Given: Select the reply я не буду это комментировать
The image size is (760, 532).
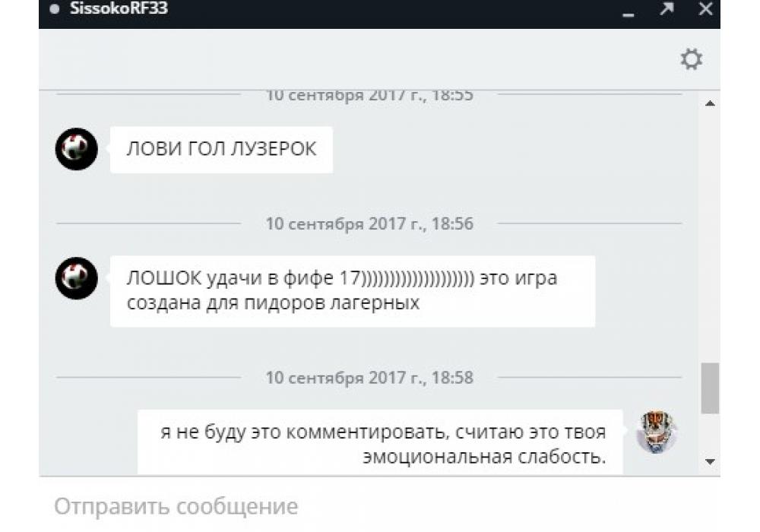Looking at the screenshot, I should [x=380, y=442].
